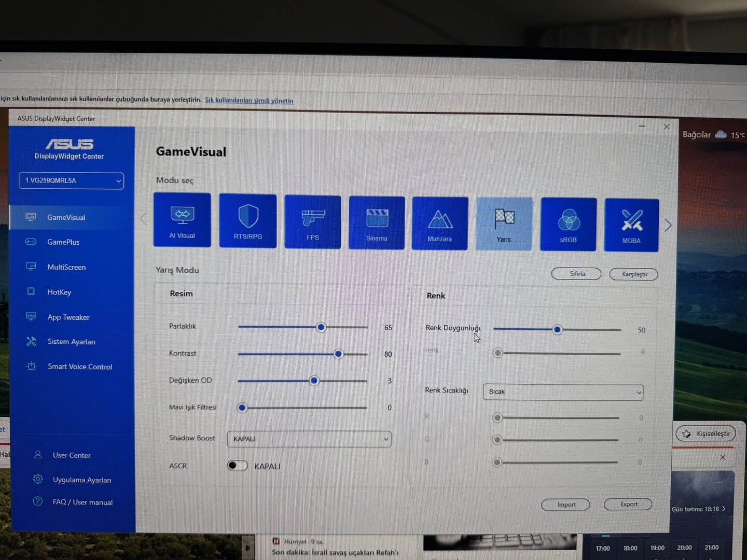Select the 21:00 hour in the forecast

click(x=712, y=548)
